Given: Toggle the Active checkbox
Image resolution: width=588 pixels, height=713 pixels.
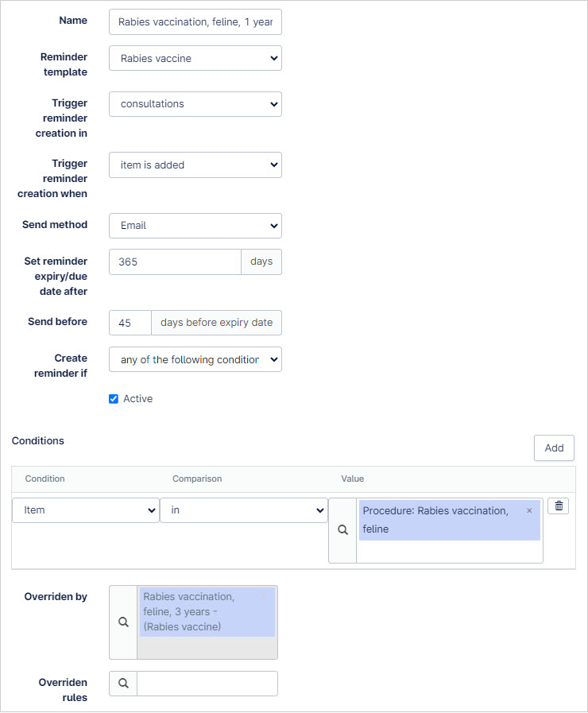Looking at the screenshot, I should pos(114,399).
